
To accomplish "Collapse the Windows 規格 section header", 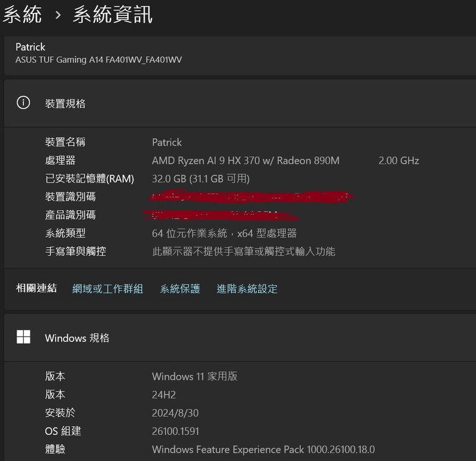I will pos(240,338).
